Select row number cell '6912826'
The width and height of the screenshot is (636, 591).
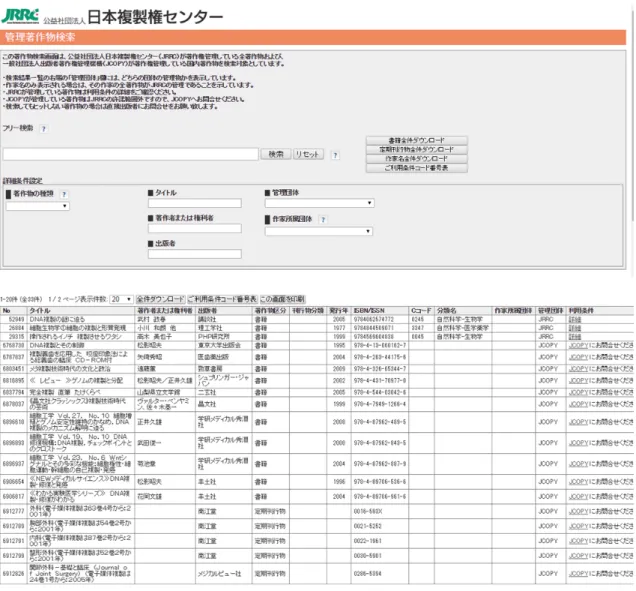(13, 574)
